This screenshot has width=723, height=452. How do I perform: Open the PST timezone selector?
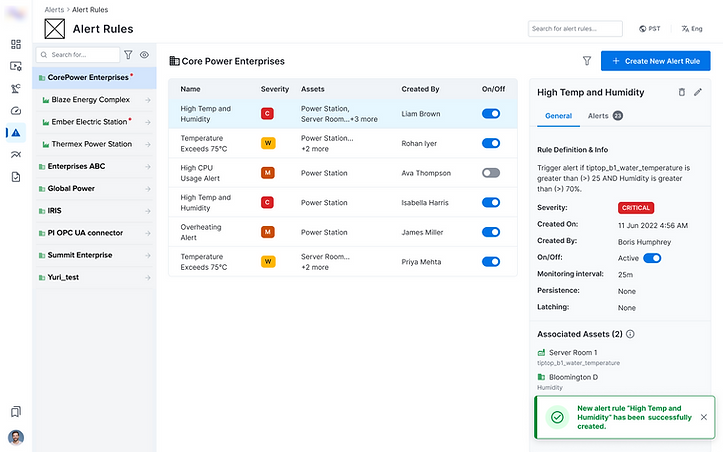point(650,29)
